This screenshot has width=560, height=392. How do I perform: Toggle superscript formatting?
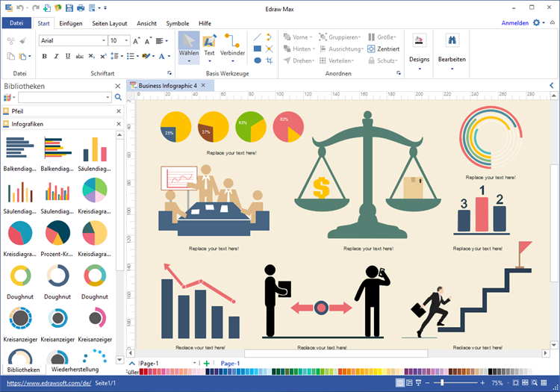pos(103,56)
